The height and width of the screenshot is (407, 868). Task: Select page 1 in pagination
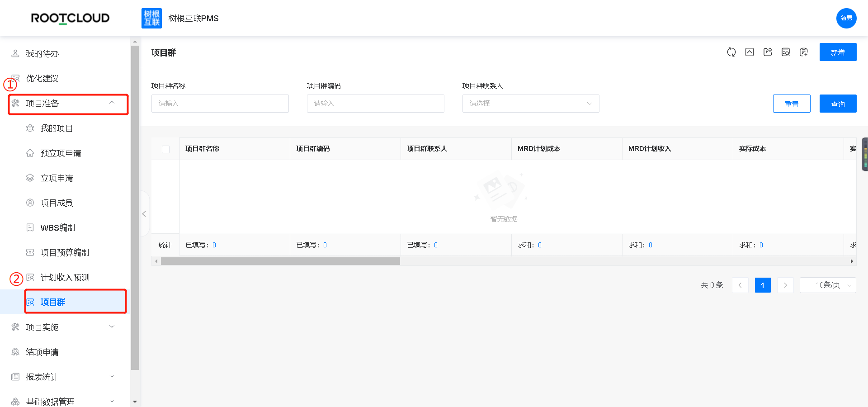pos(763,285)
